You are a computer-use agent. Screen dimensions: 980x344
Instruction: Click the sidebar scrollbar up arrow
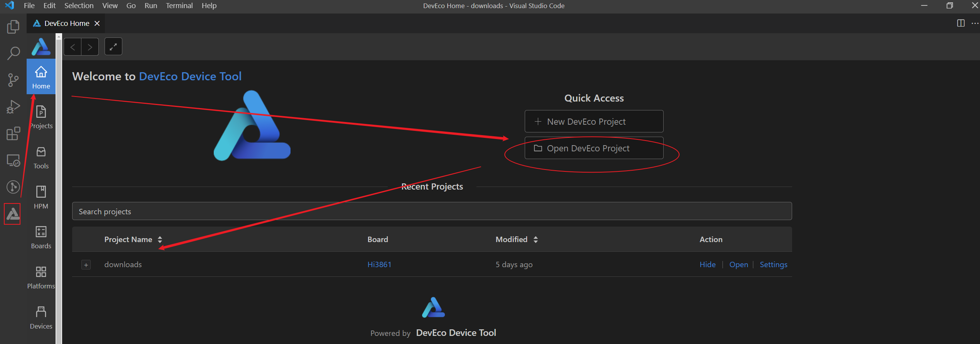point(59,37)
